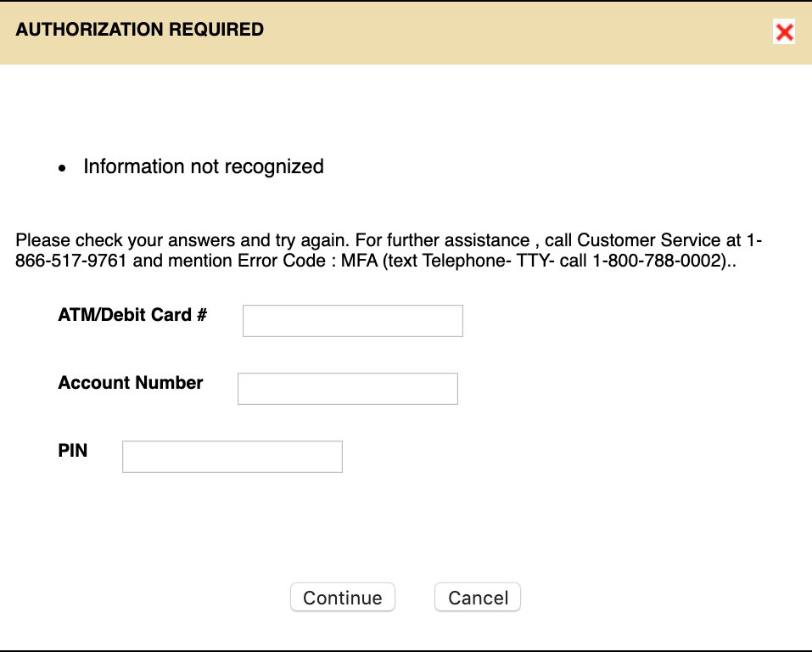This screenshot has height=652, width=812.
Task: Focus the ATM/Debit Card # input field
Action: pyautogui.click(x=353, y=321)
